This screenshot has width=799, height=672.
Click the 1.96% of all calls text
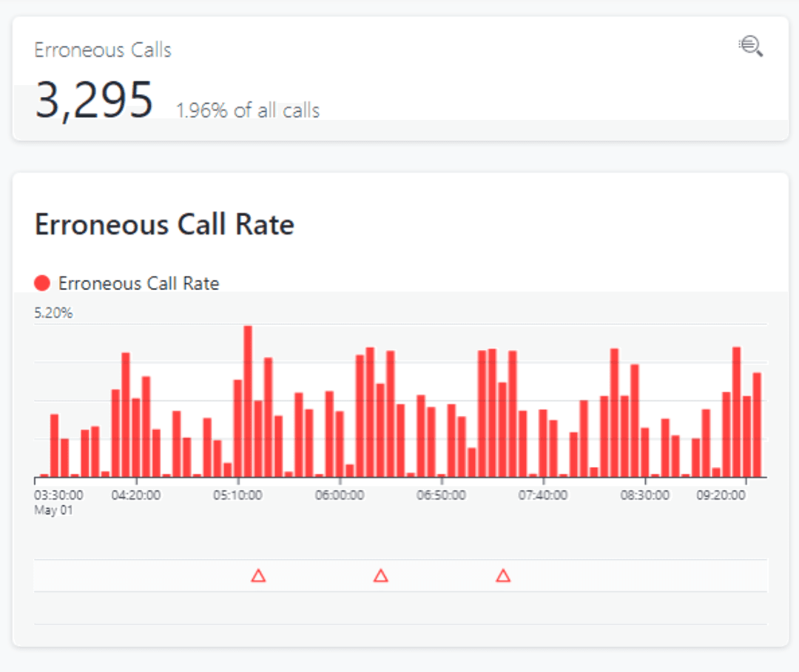[x=248, y=111]
